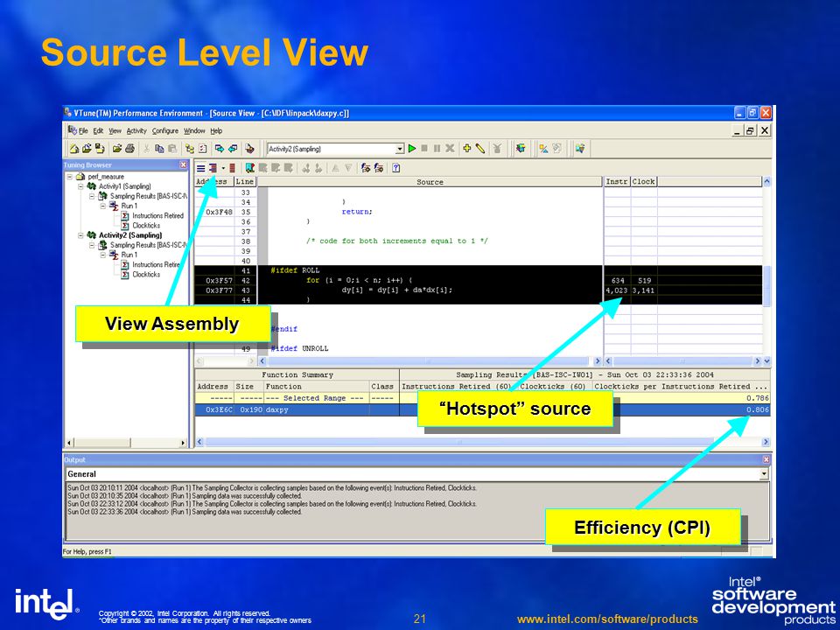Open the Window menu
The width and height of the screenshot is (840, 630).
tap(194, 130)
